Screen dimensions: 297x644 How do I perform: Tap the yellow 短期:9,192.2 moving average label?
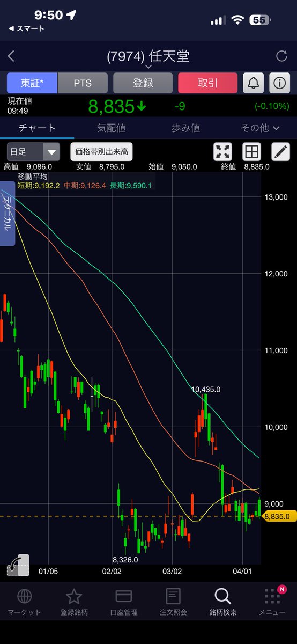[x=39, y=186]
